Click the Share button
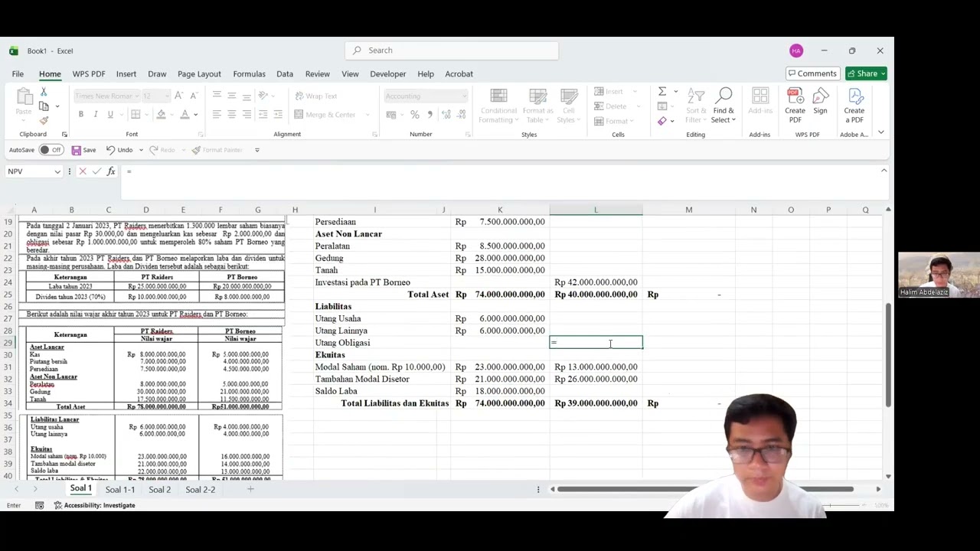This screenshot has height=551, width=980. coord(866,73)
